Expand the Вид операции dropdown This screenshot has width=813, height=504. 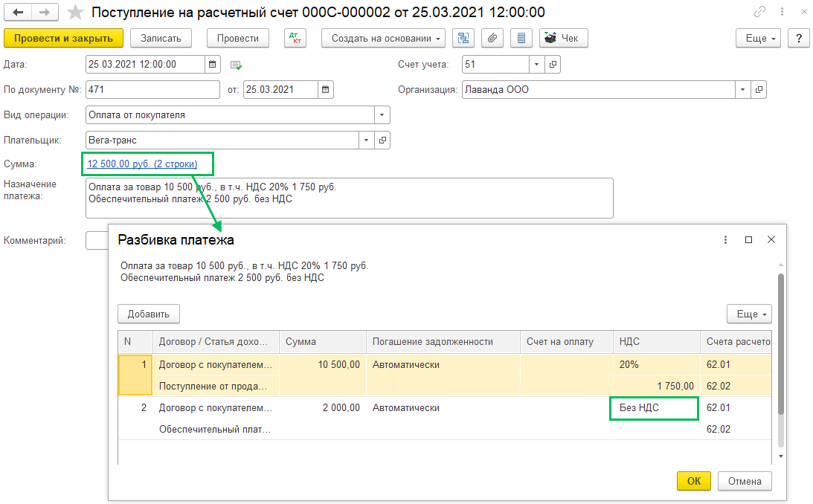382,115
